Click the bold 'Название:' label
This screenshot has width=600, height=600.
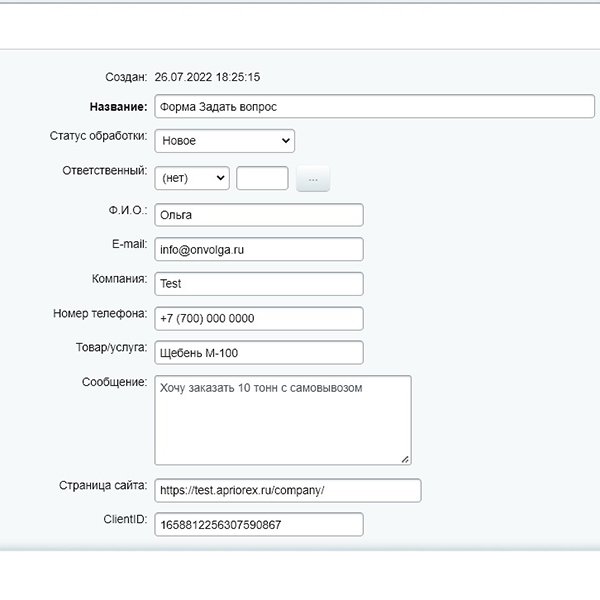pyautogui.click(x=118, y=107)
